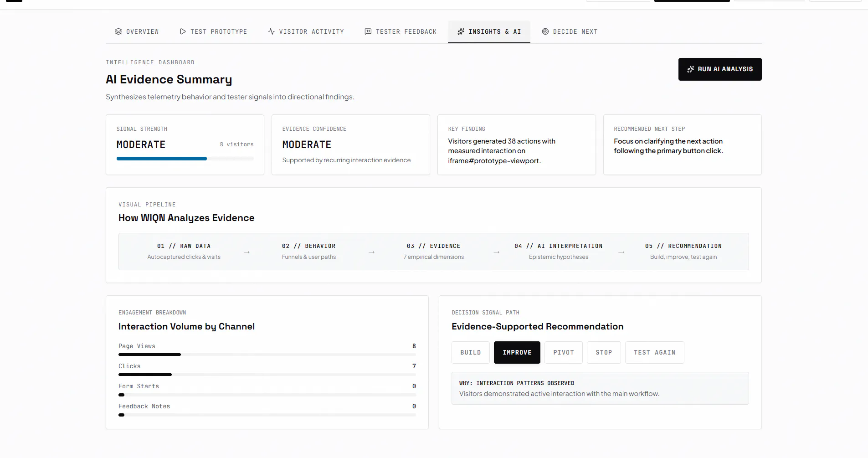Click sparkle icon on Run AI Analysis
The width and height of the screenshot is (868, 458).
click(x=691, y=69)
